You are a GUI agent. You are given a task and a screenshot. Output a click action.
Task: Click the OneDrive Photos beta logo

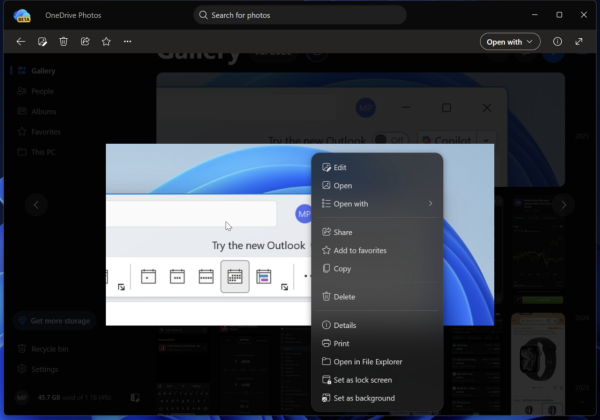click(22, 15)
